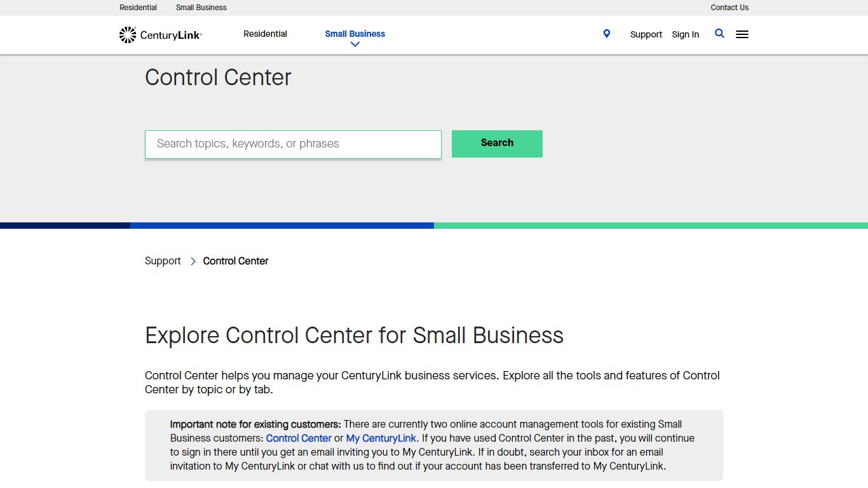Open the location pin icon

coord(607,34)
